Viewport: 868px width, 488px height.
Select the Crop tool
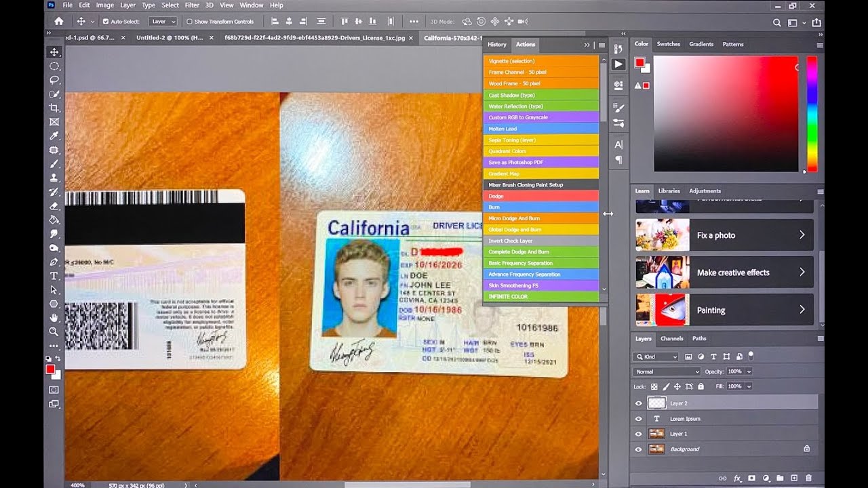(54, 108)
